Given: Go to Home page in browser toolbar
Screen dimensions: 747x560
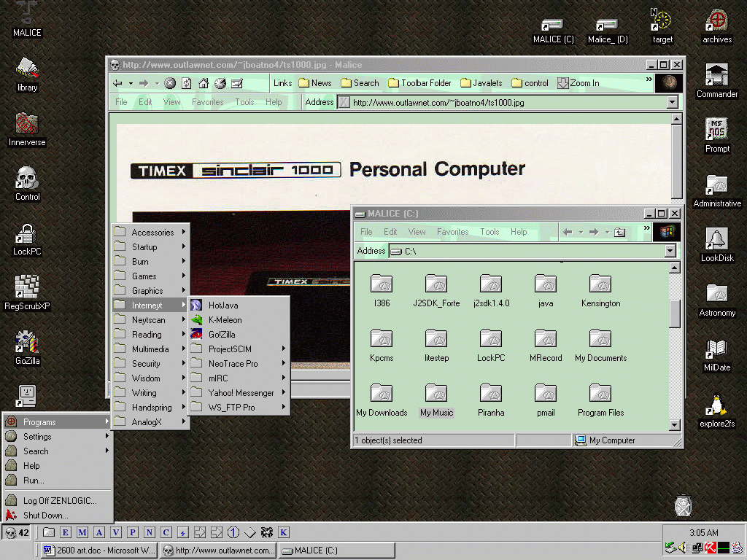Looking at the screenshot, I should (204, 83).
